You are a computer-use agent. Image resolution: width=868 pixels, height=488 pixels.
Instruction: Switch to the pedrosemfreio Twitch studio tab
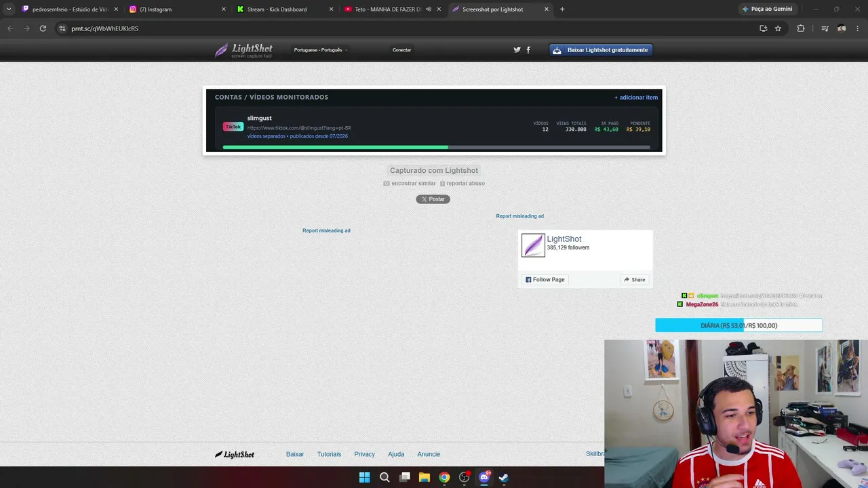pos(70,9)
